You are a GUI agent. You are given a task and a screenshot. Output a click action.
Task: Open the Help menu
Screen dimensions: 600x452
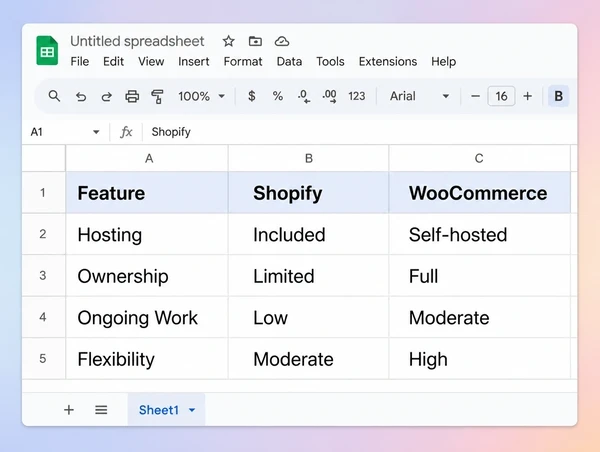click(x=443, y=62)
